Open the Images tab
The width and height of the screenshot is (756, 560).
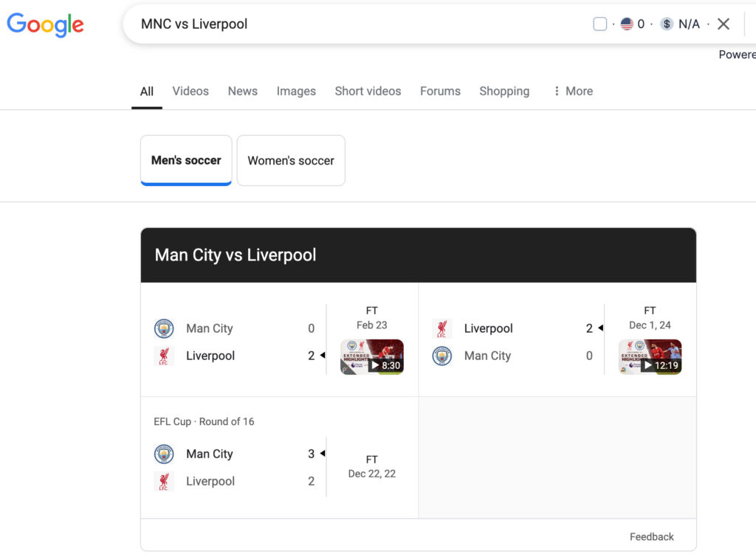click(x=296, y=91)
